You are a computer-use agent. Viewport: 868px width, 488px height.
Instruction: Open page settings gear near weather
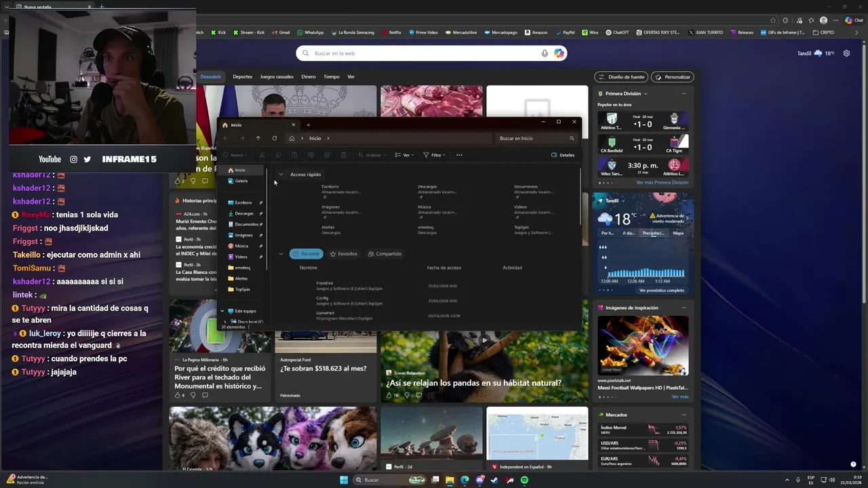pos(846,54)
